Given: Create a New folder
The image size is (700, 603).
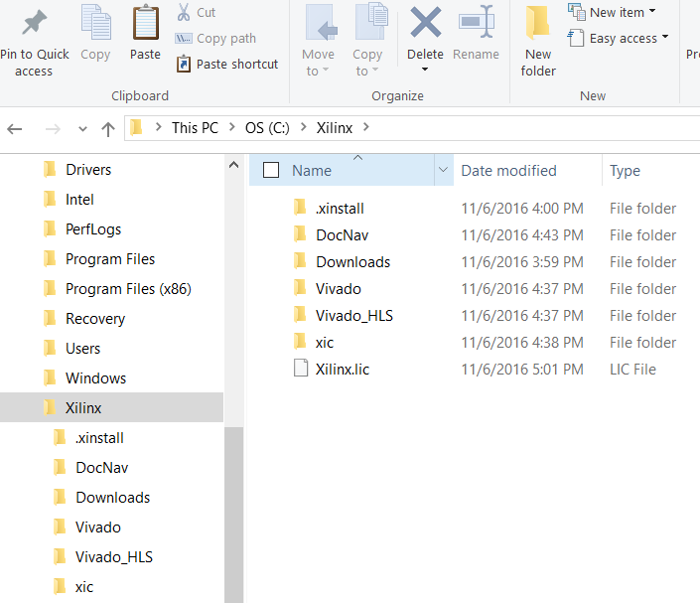Looking at the screenshot, I should click(538, 40).
